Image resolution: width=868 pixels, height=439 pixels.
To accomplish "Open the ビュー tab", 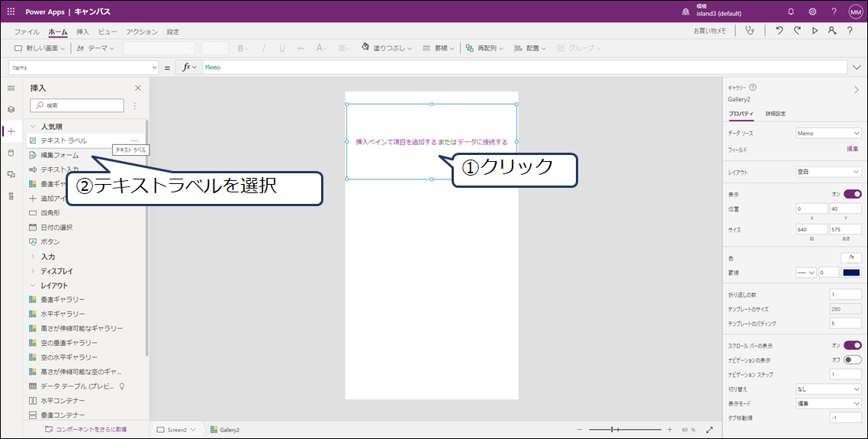I will coord(108,31).
